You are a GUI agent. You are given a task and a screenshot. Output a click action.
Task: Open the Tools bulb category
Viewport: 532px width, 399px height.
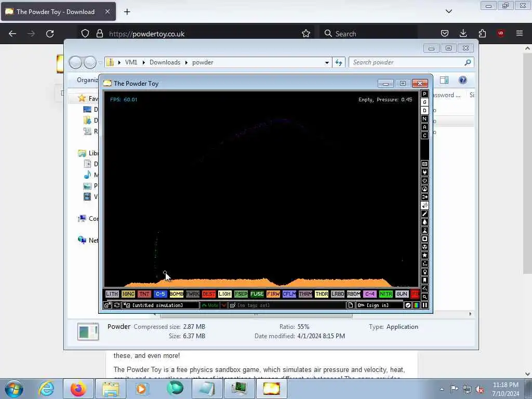[x=424, y=272]
